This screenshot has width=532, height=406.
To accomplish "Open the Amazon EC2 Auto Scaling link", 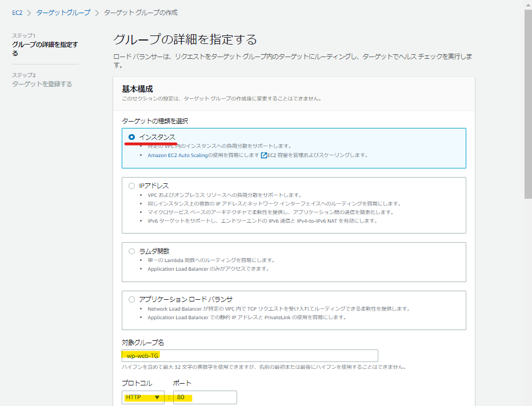I will click(x=178, y=155).
